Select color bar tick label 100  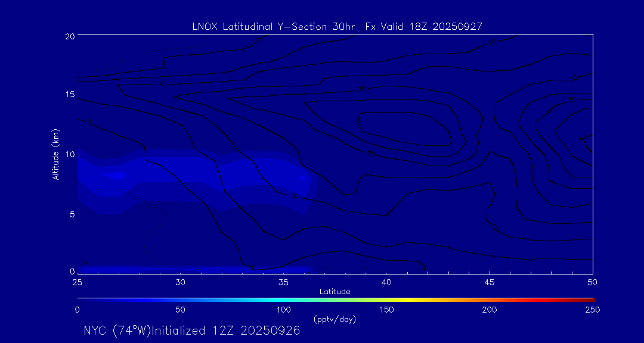coord(283,310)
